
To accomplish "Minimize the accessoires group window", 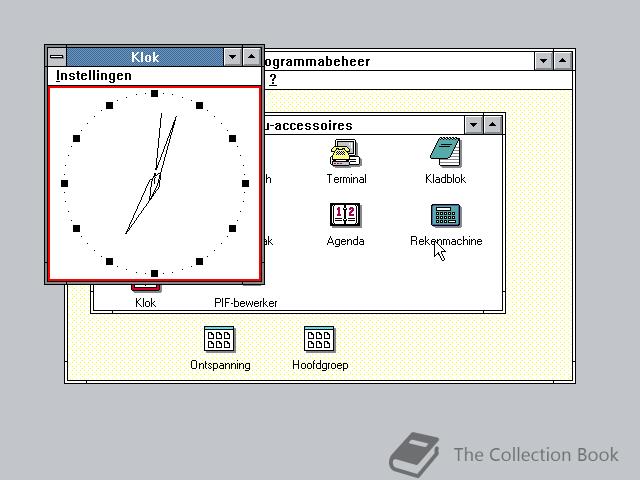I will click(473, 125).
